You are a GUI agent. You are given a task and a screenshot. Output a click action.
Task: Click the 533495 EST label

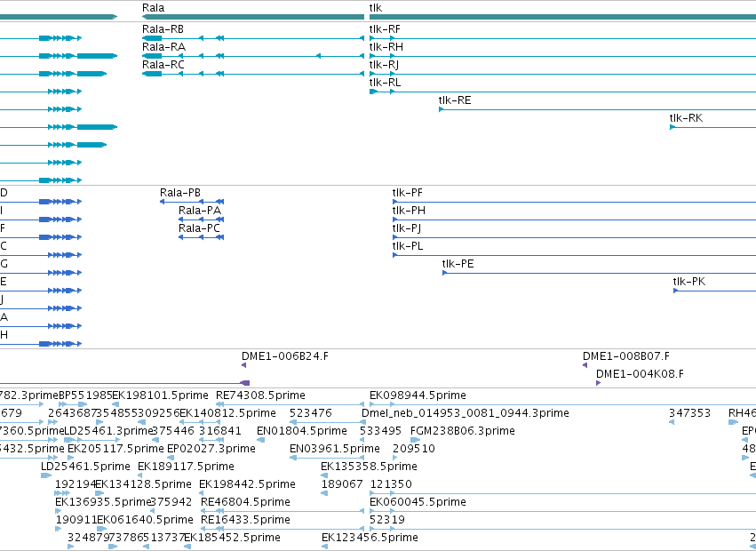pyautogui.click(x=381, y=431)
